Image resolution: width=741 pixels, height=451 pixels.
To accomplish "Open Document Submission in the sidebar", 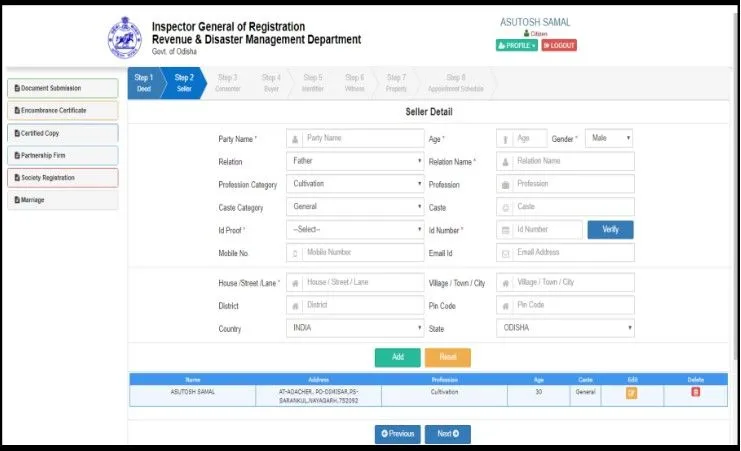I will (x=62, y=88).
